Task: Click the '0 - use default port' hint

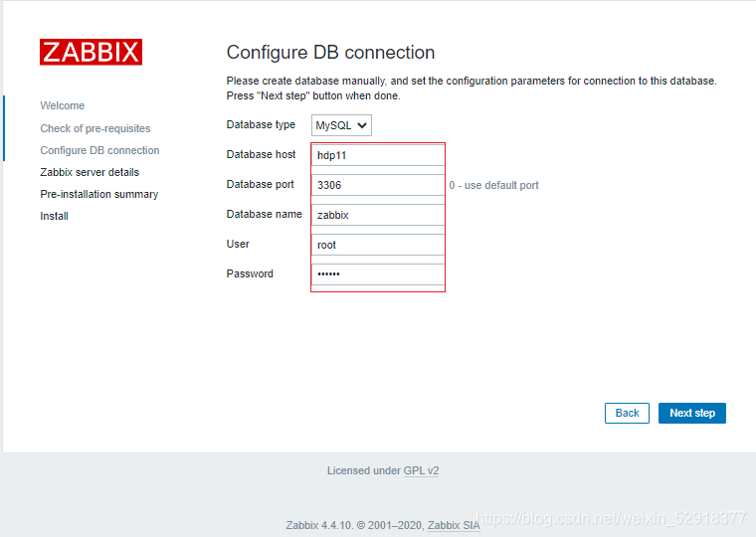Action: [493, 185]
